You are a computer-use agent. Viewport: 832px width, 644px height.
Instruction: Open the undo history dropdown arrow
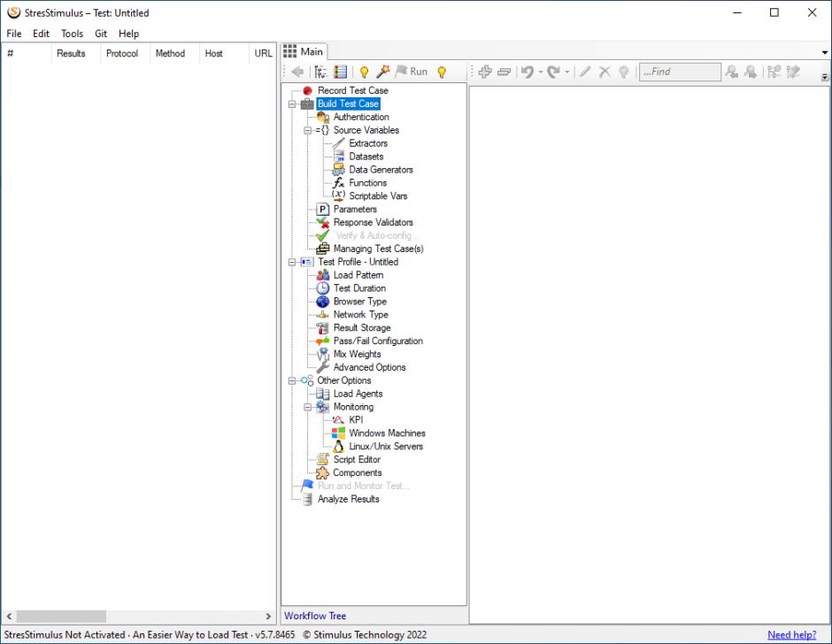point(540,72)
